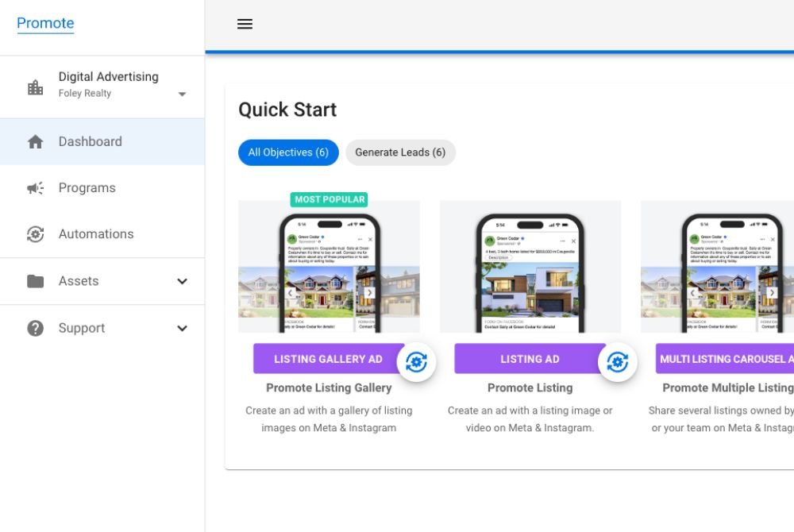Viewport: 794px width, 532px height.
Task: Open the Digital Advertising account dropdown
Action: tap(182, 94)
